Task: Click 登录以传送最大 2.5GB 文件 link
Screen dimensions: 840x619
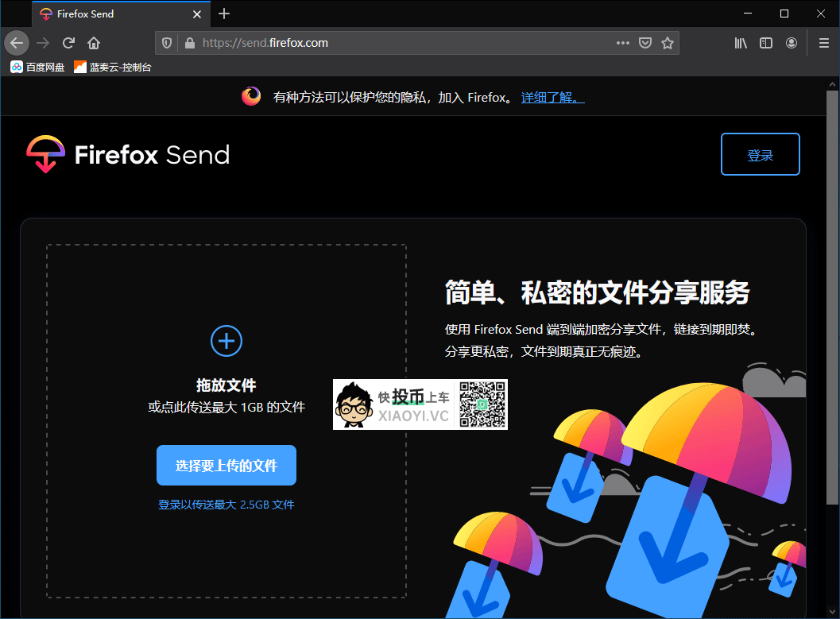Action: point(226,505)
